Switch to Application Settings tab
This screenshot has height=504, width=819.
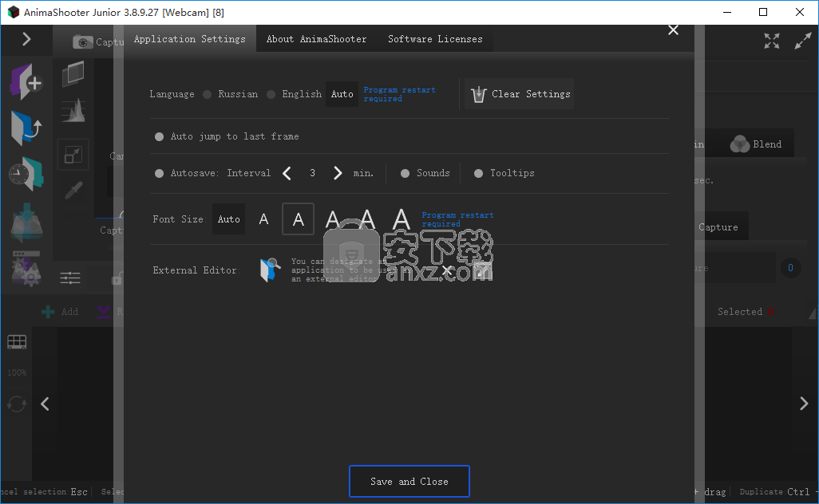click(x=190, y=38)
